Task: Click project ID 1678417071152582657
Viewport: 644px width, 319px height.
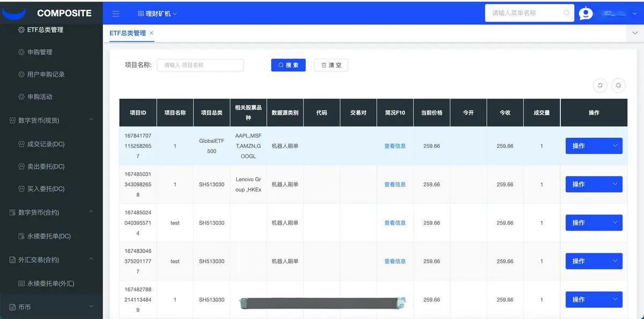Action: pos(138,146)
